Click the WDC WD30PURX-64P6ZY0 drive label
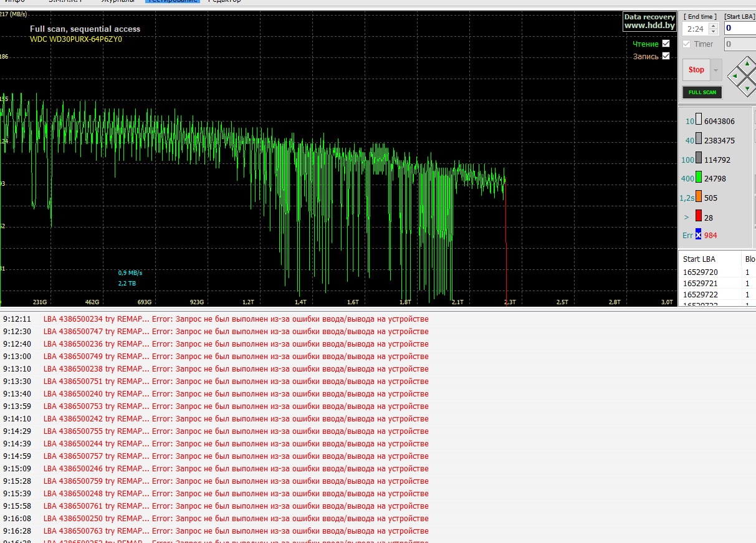Image resolution: width=756 pixels, height=543 pixels. pyautogui.click(x=76, y=39)
